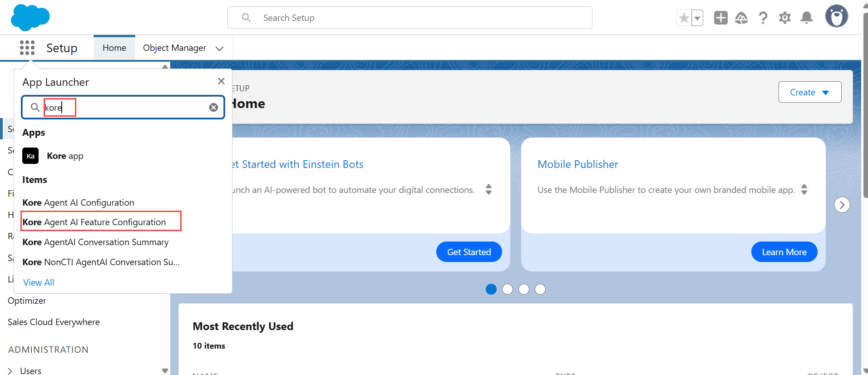Click the View All link
Screen dimensions: 868x375
pos(39,282)
